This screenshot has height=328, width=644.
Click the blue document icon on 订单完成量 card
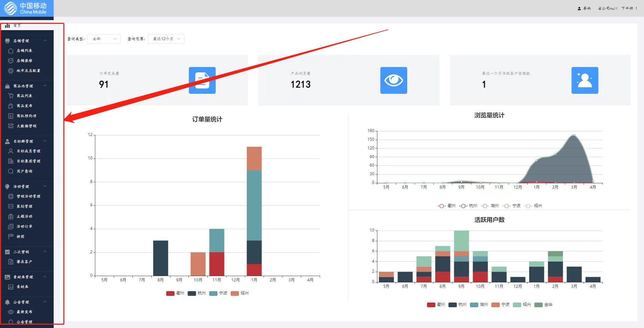202,80
